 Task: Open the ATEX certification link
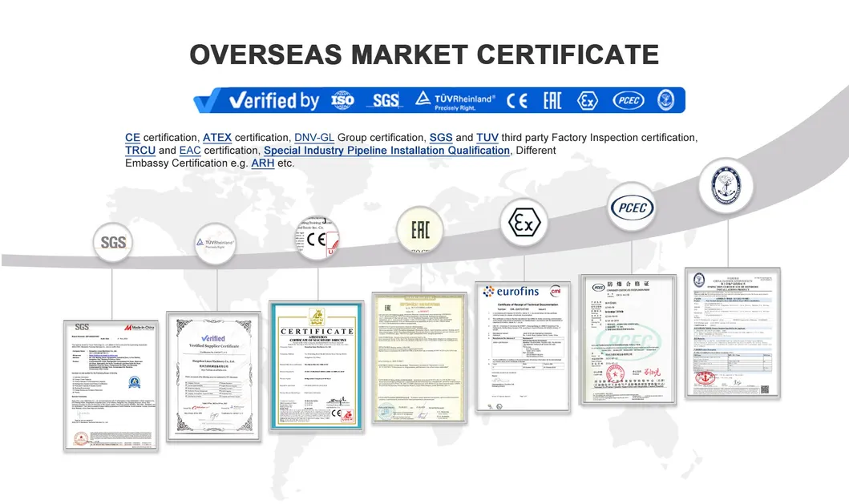(216, 138)
